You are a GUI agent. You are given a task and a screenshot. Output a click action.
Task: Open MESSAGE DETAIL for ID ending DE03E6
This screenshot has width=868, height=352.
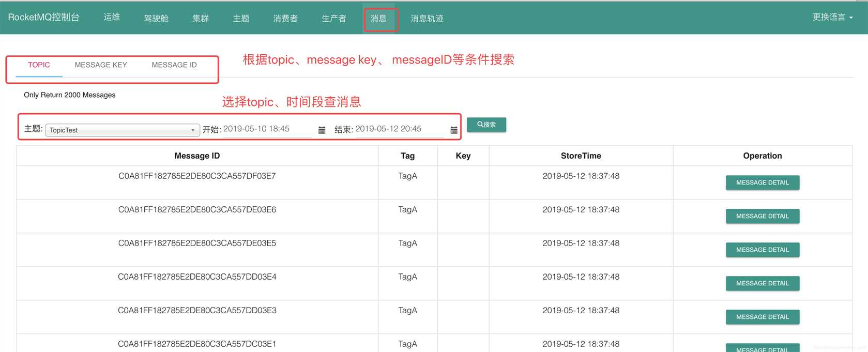(x=763, y=216)
